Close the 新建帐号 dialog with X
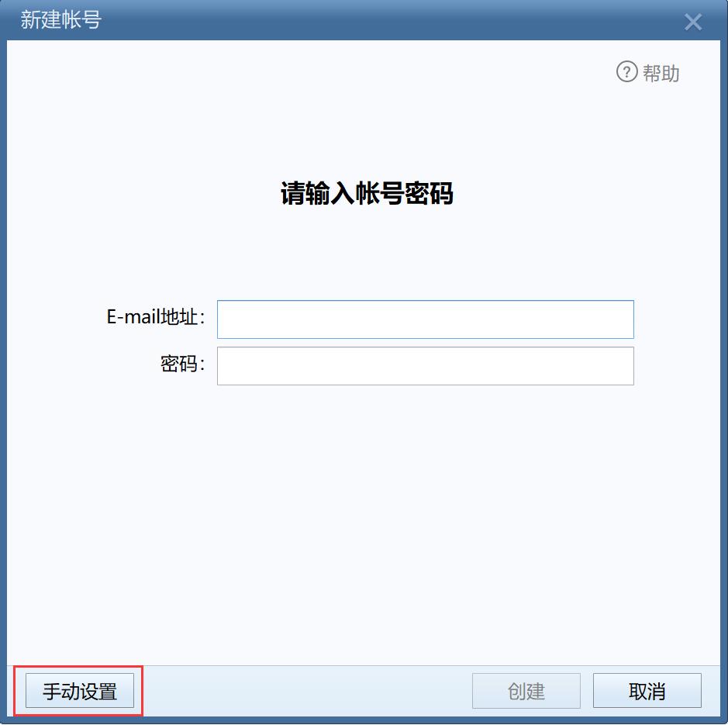 pyautogui.click(x=692, y=22)
